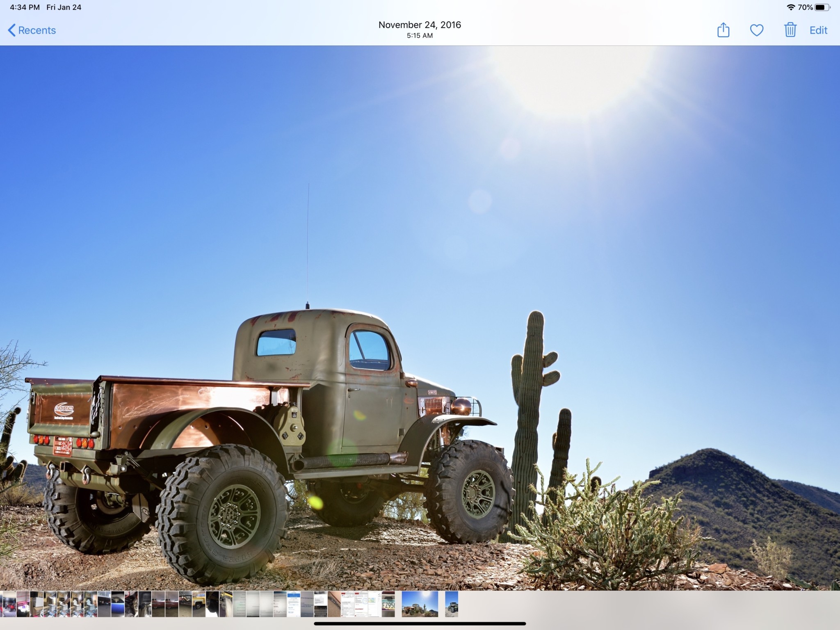The image size is (840, 630).
Task: Tap the photo date title November 24, 2016
Action: [420, 25]
